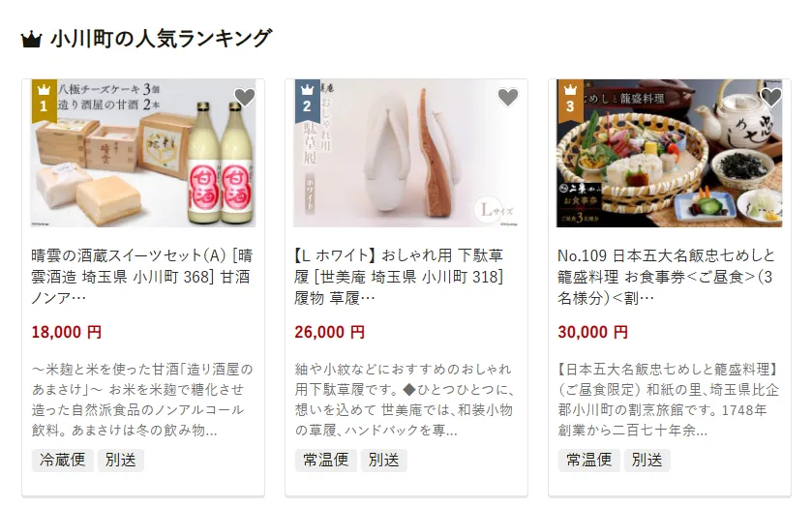812x507 pixels.
Task: Click the crown icon beside 小川町の人気ランキング
Action: point(31,40)
